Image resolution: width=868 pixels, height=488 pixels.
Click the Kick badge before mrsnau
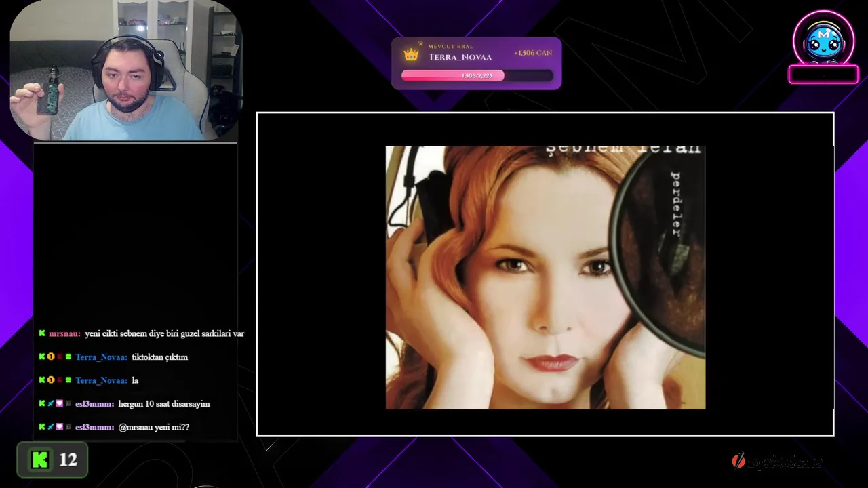pyautogui.click(x=42, y=333)
